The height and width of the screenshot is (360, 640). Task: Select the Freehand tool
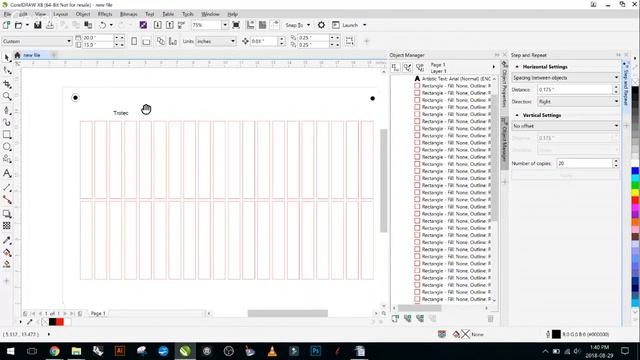[7, 110]
